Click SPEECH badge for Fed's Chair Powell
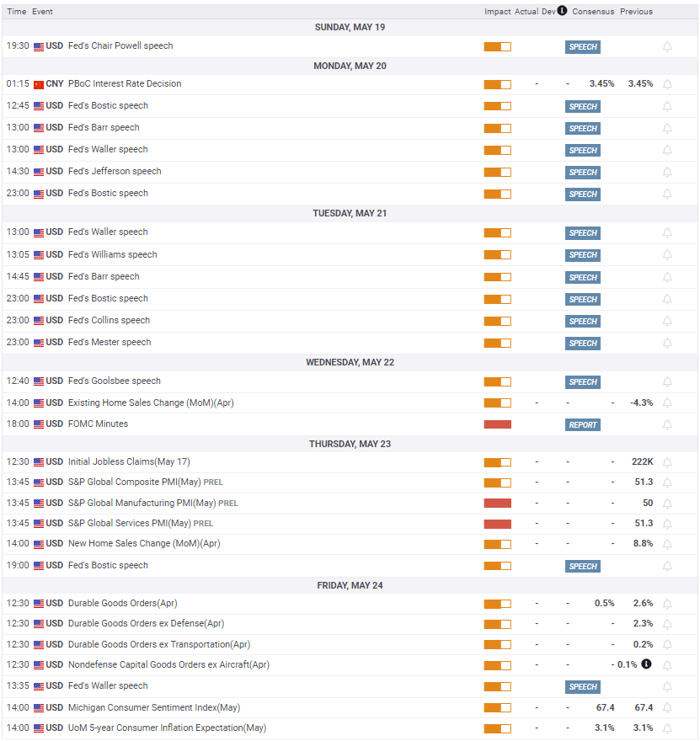This screenshot has height=741, width=700. [582, 47]
